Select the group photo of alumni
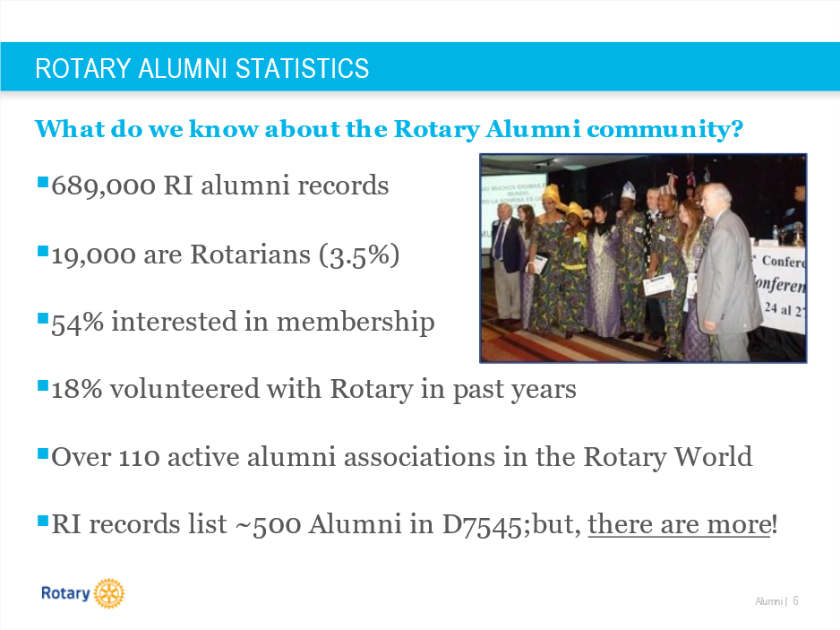Screen dimensions: 840x630 [643, 258]
